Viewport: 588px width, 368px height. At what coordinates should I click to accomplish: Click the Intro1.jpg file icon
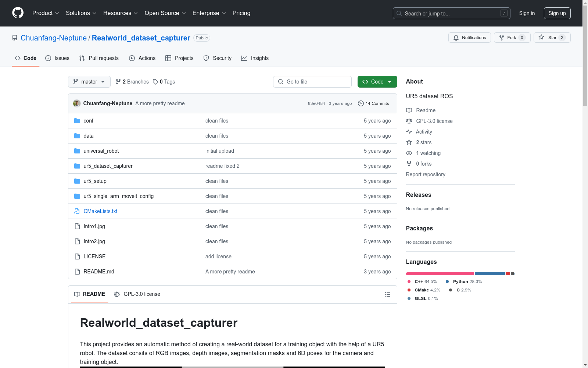(77, 226)
